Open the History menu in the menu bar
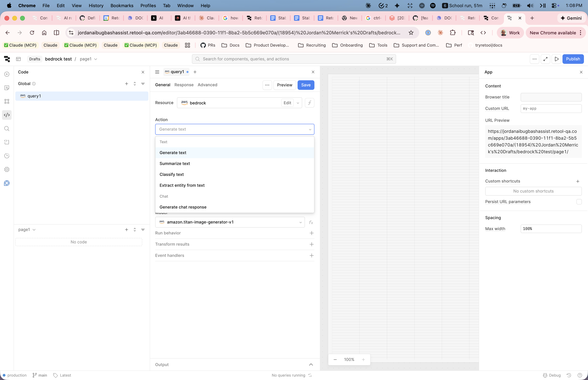The image size is (588, 380). [96, 5]
